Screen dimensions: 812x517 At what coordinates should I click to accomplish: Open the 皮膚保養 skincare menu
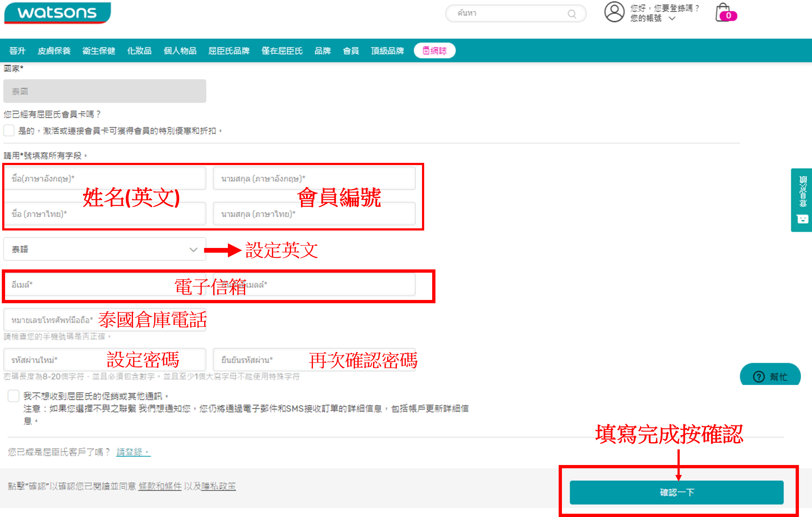54,51
